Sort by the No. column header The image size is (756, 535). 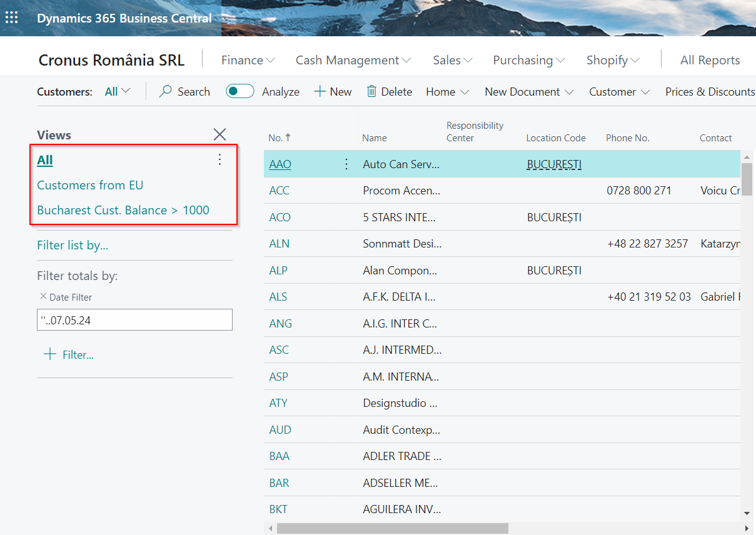280,138
